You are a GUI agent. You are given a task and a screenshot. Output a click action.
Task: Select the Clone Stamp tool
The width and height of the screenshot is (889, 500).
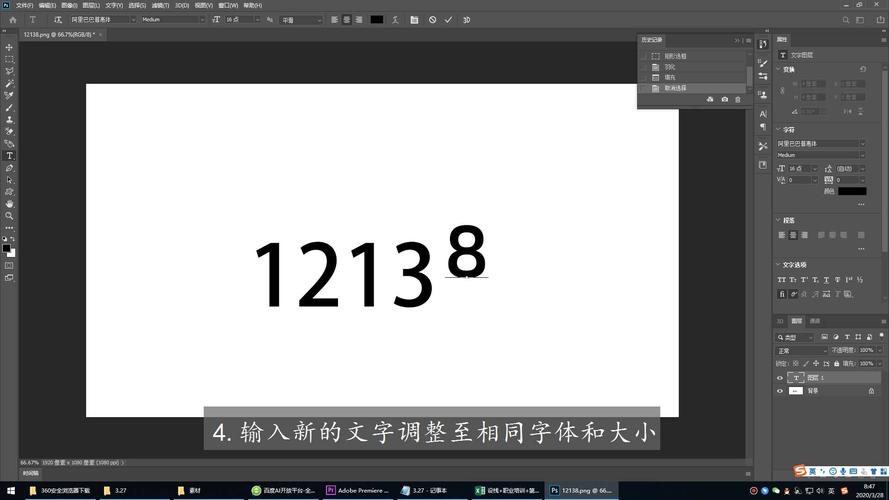click(9, 120)
